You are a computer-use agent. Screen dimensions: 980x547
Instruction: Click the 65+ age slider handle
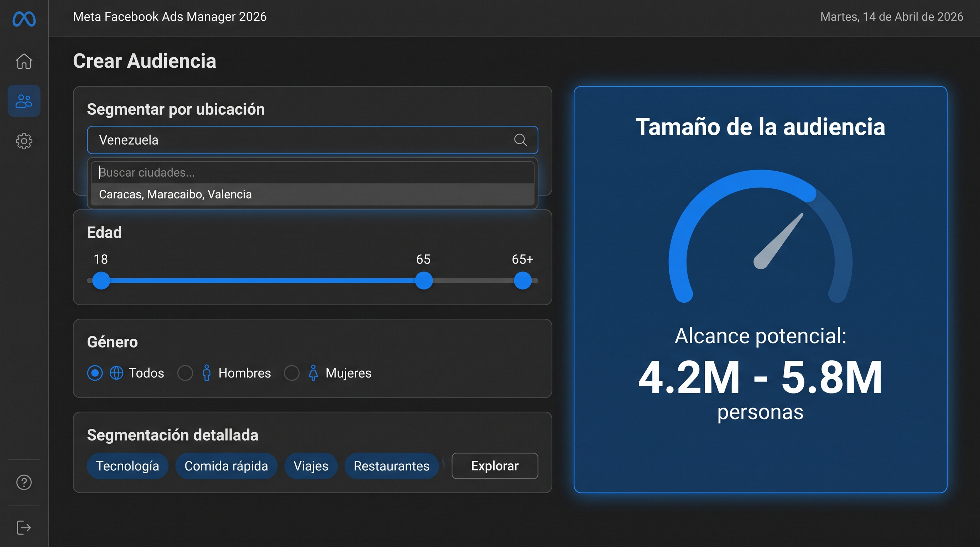523,281
